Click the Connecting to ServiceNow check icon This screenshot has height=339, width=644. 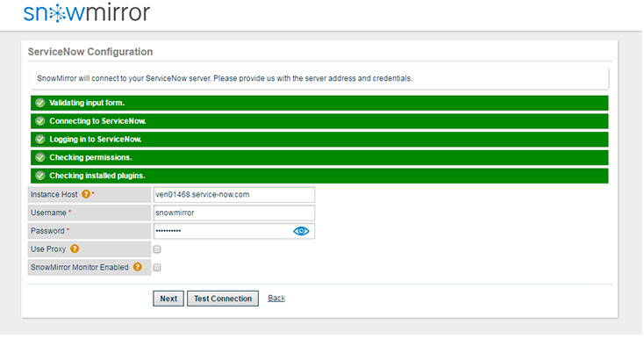[39, 121]
